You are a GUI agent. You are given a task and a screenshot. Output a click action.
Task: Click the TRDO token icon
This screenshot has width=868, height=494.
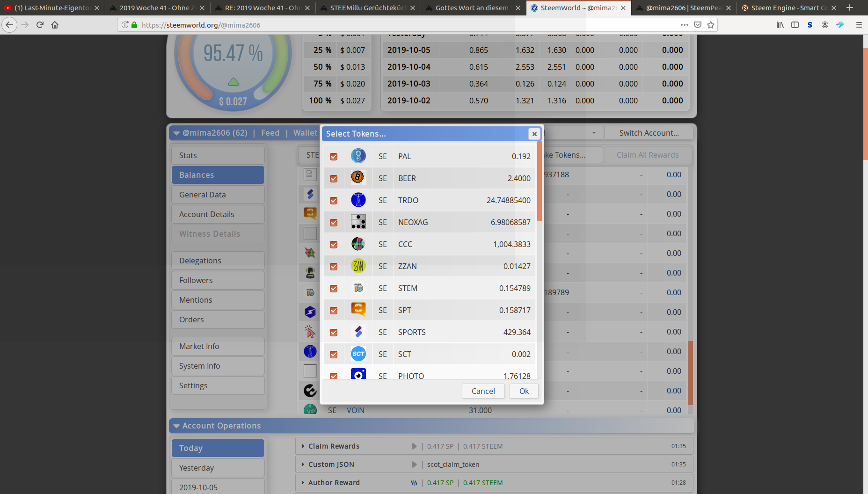[x=358, y=200]
